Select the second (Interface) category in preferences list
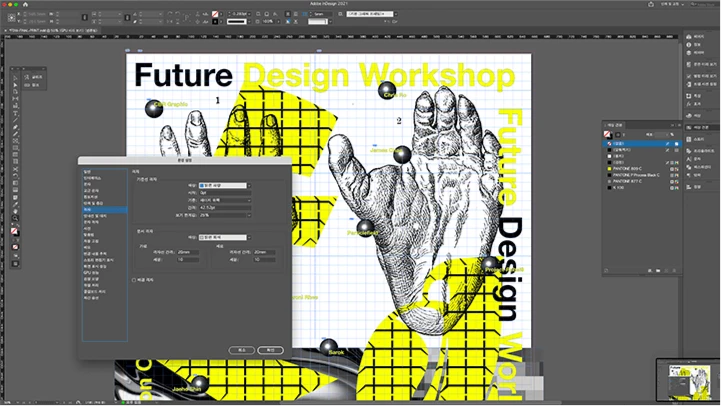Screen dimensions: 721x406 coord(104,178)
